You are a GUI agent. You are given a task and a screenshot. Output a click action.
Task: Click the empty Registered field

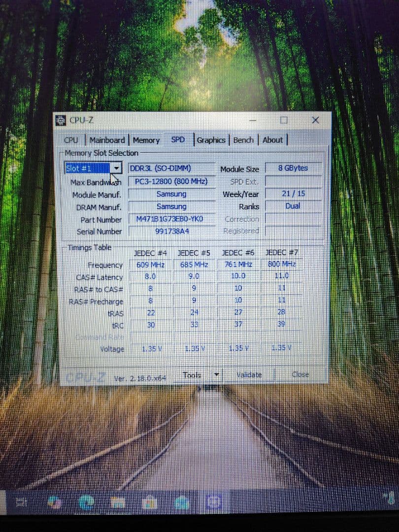point(293,231)
